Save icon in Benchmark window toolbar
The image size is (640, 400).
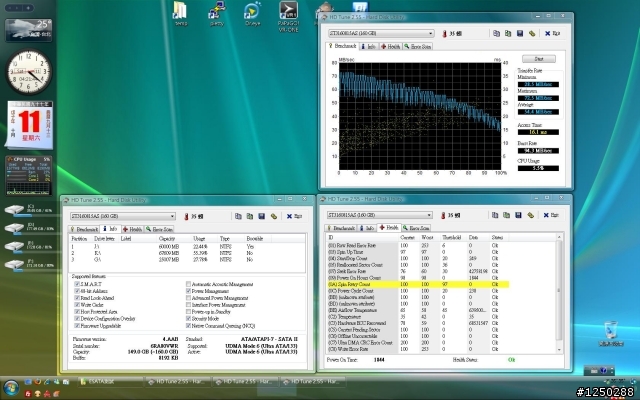pyautogui.click(x=520, y=33)
